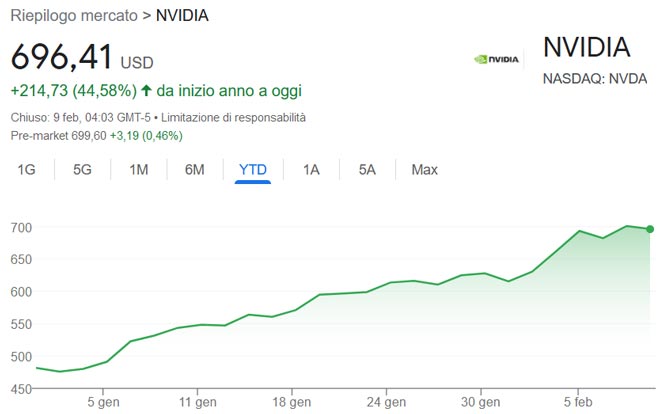Click the NVIDIA company name heading

[x=586, y=47]
